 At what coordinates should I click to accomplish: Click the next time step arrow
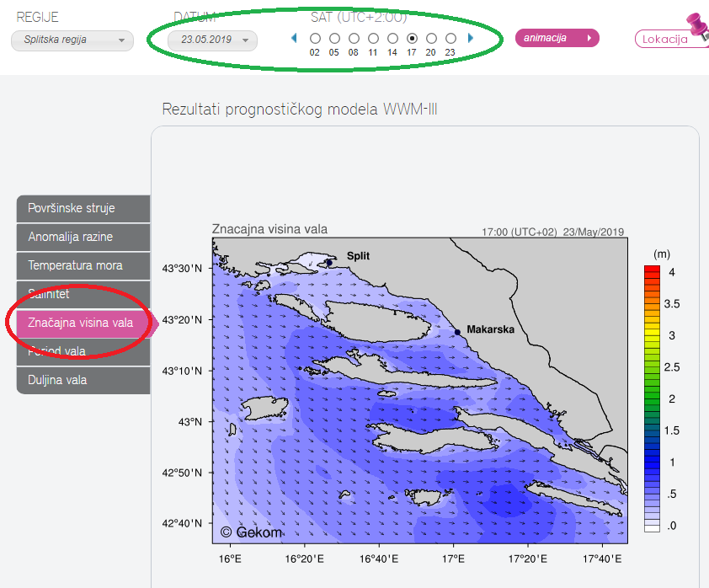point(471,38)
